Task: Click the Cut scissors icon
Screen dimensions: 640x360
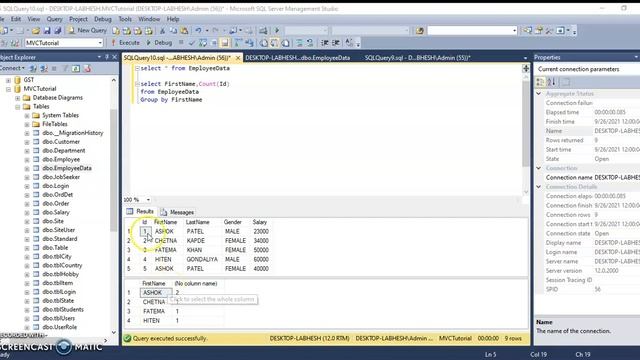Action: [162, 31]
